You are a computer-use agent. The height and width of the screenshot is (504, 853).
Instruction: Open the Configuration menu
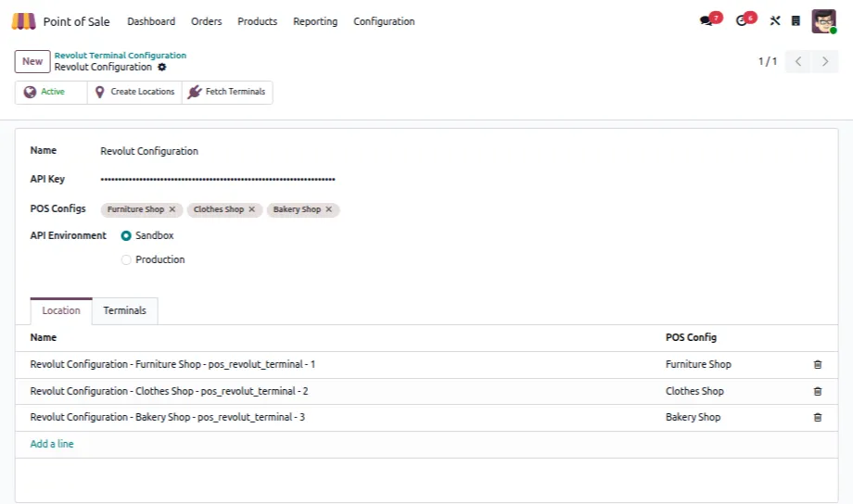coord(384,21)
